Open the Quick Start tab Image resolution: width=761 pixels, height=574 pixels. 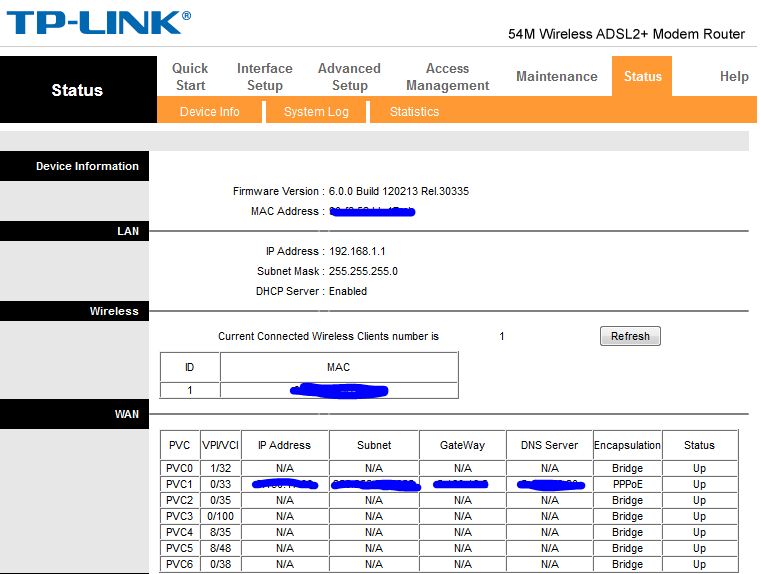point(190,77)
